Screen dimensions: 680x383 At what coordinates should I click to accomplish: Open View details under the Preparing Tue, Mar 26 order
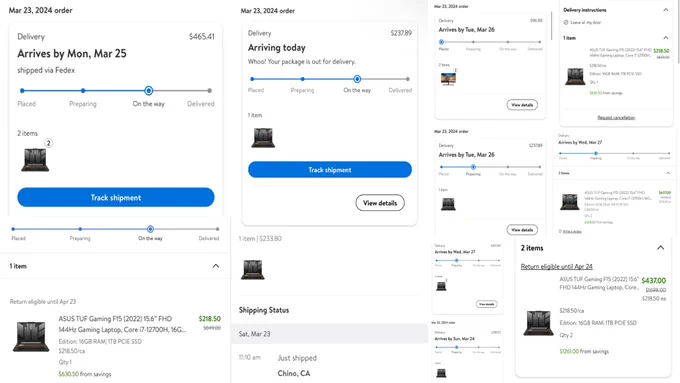(522, 230)
